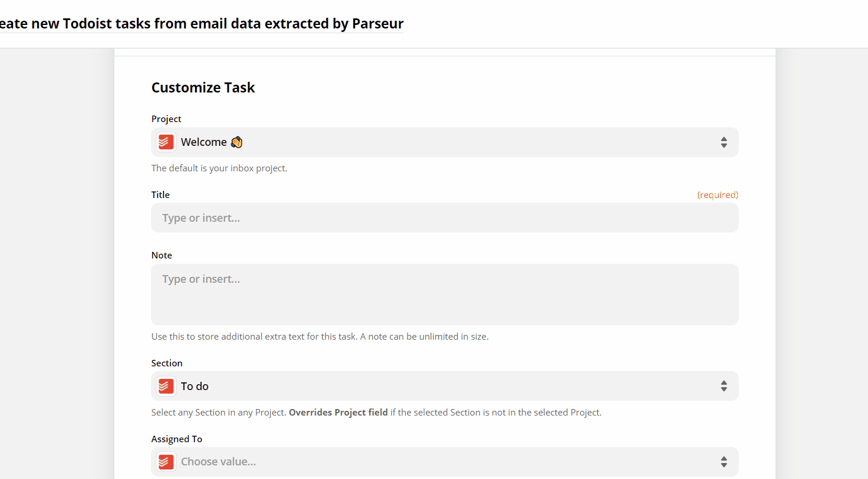
Task: Click the "Project" field label
Action: pos(166,119)
